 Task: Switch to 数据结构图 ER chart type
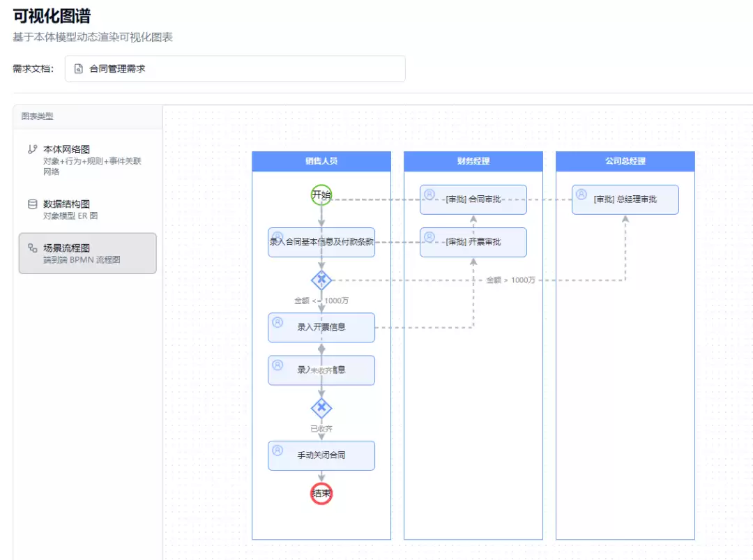click(87, 209)
